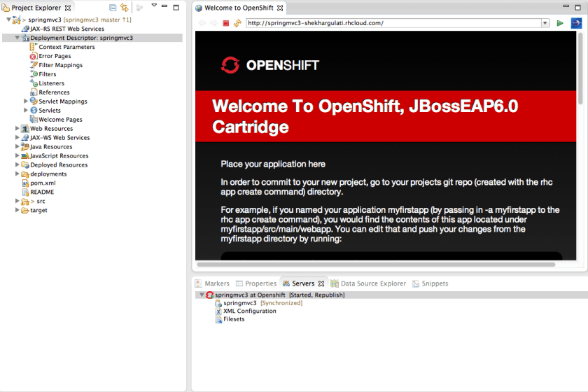Click the green Go arrow beside URL
The width and height of the screenshot is (588, 392).
[x=560, y=23]
